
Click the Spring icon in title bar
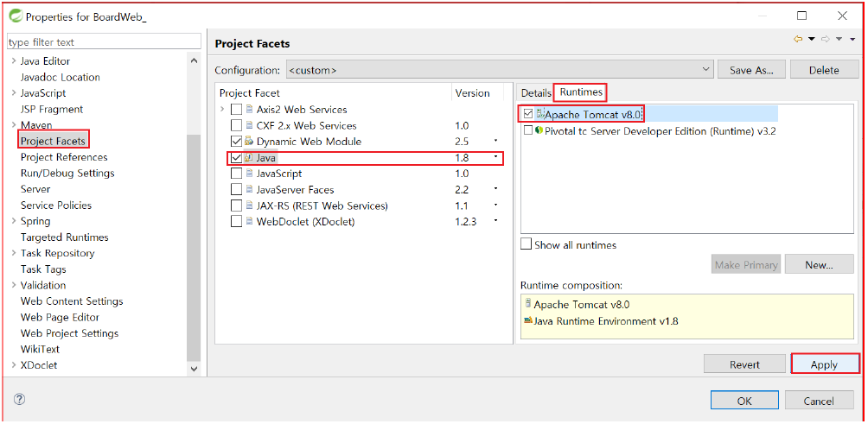click(x=16, y=16)
